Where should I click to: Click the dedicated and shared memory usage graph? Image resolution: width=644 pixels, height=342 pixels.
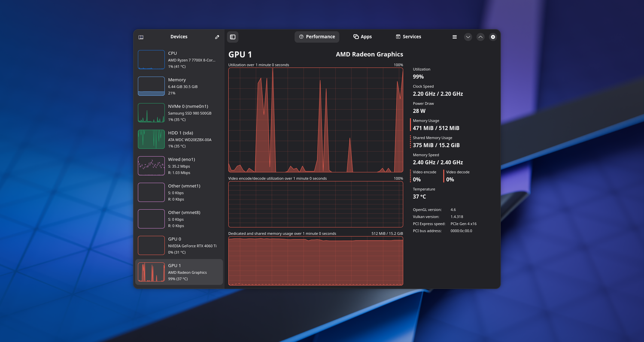(316, 261)
